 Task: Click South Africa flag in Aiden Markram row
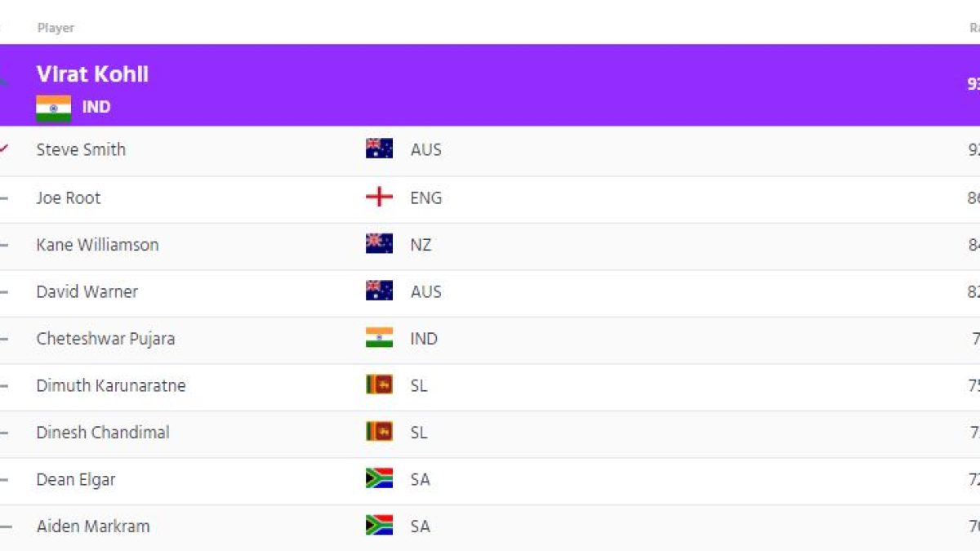pos(379,526)
